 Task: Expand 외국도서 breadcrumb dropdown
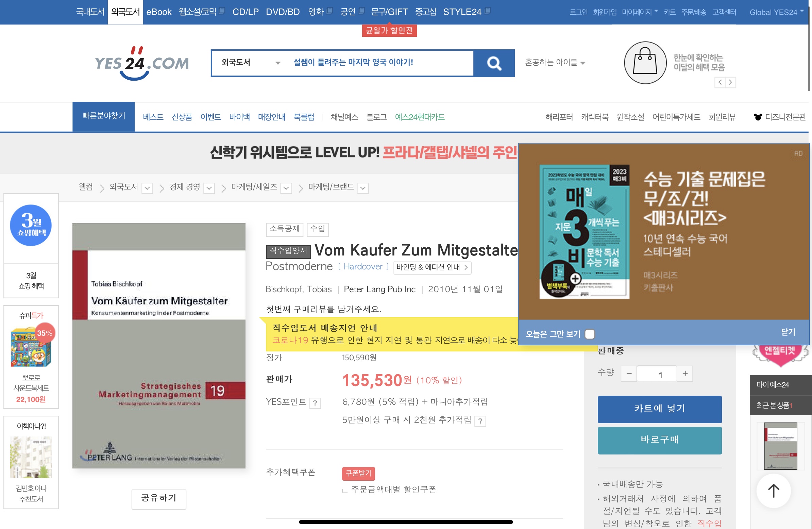pyautogui.click(x=147, y=188)
